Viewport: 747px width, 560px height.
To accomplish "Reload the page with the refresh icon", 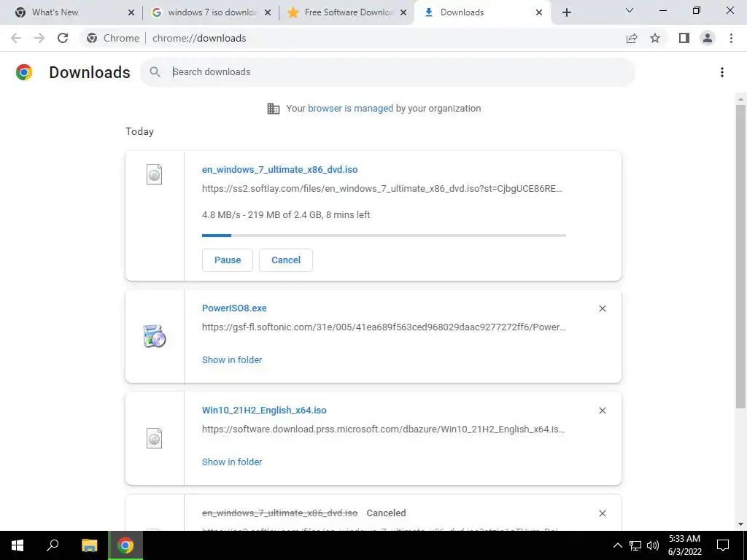I will pos(63,38).
